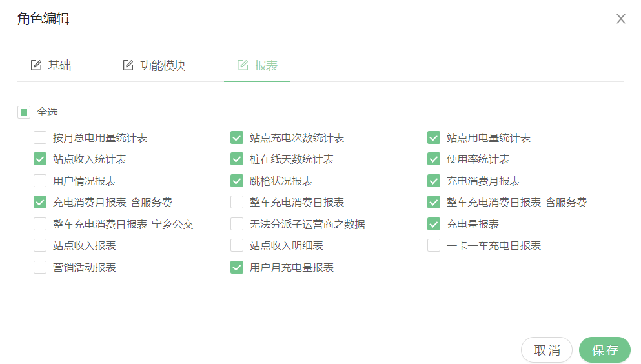Switch to the 基础 tab
Image resolution: width=641 pixels, height=364 pixels.
59,65
